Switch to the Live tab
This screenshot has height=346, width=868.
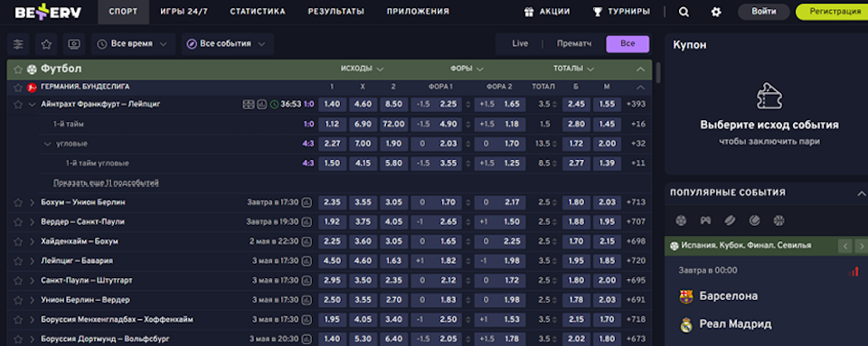520,43
